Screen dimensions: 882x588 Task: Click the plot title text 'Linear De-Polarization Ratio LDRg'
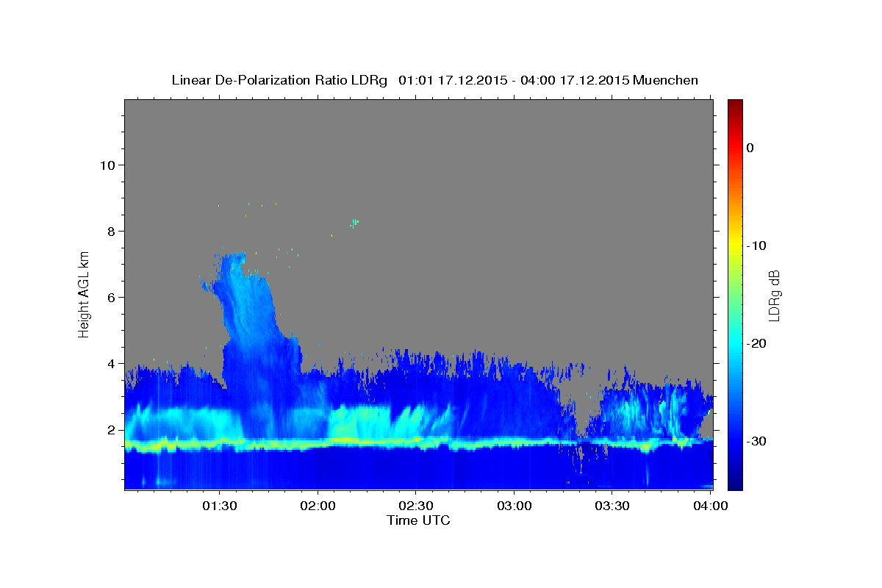coord(279,80)
